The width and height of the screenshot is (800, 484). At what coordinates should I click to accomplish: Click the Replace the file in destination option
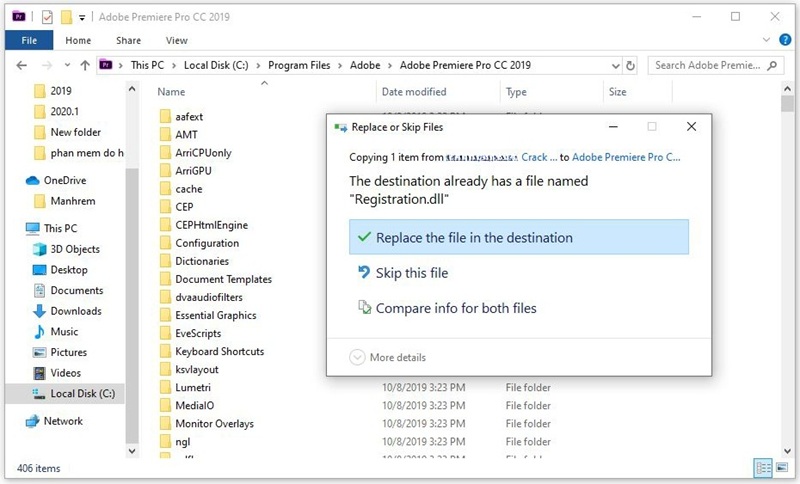(474, 238)
